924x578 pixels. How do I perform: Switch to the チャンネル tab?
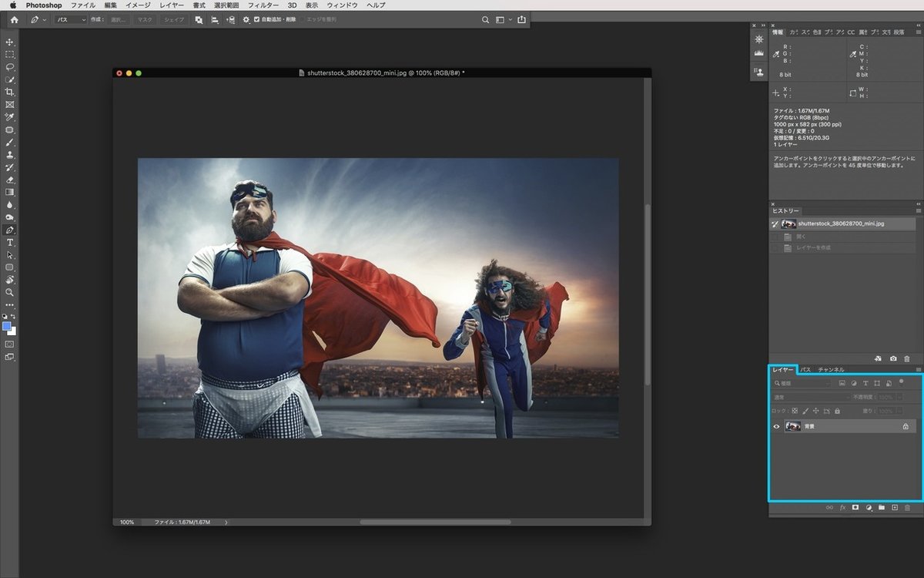(831, 370)
